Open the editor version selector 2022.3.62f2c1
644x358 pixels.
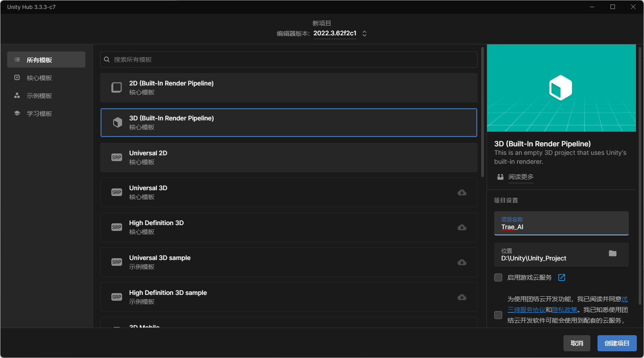pyautogui.click(x=339, y=34)
